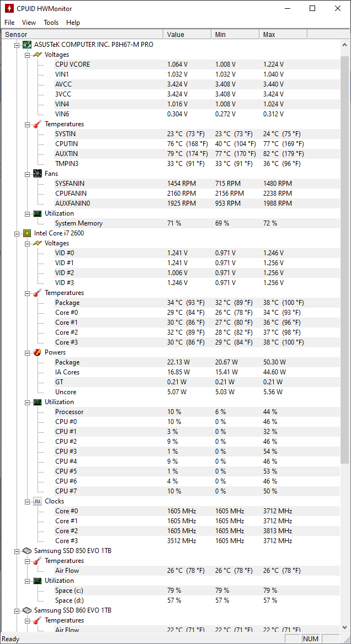The height and width of the screenshot is (644, 351).
Task: Select the Space (c:) row
Action: coord(197,591)
